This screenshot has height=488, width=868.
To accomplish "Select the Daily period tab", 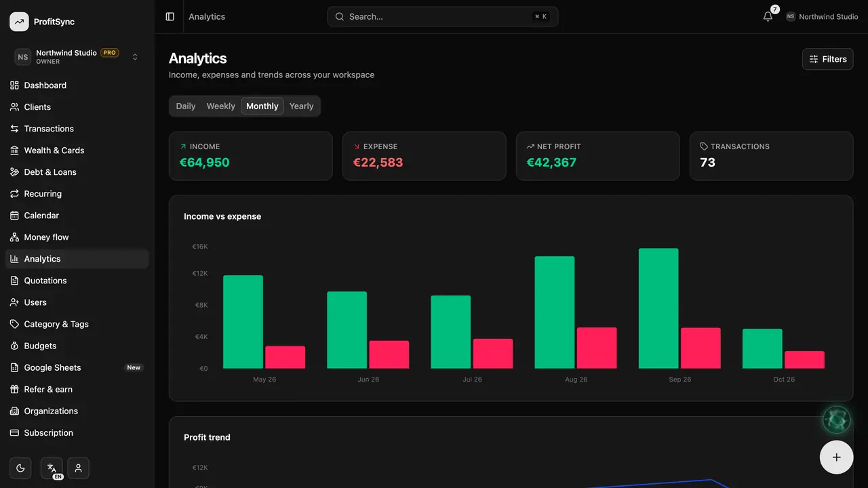I will click(186, 106).
